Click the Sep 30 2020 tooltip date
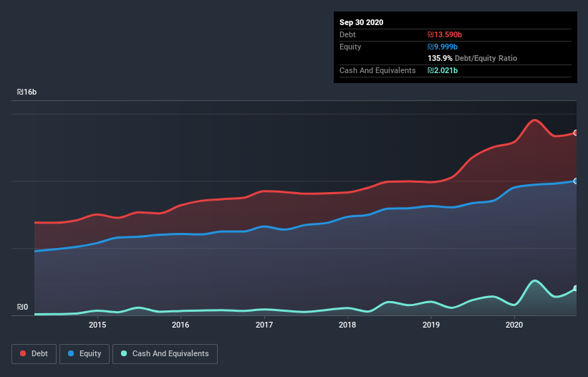 (x=361, y=22)
